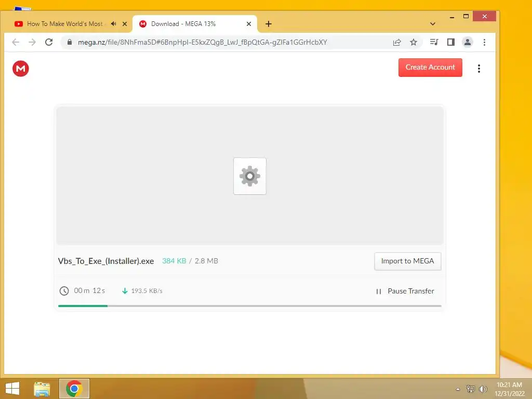Click the Create Account button

point(430,67)
